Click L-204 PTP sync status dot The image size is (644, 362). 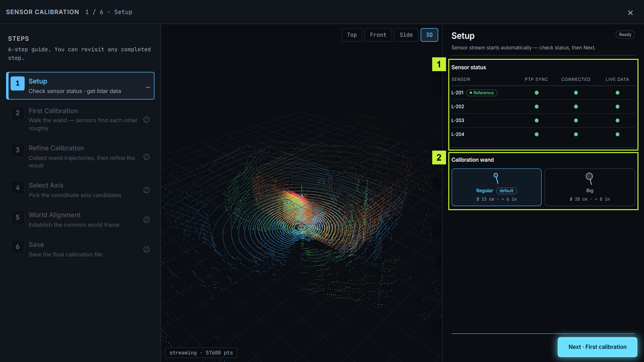click(x=537, y=134)
